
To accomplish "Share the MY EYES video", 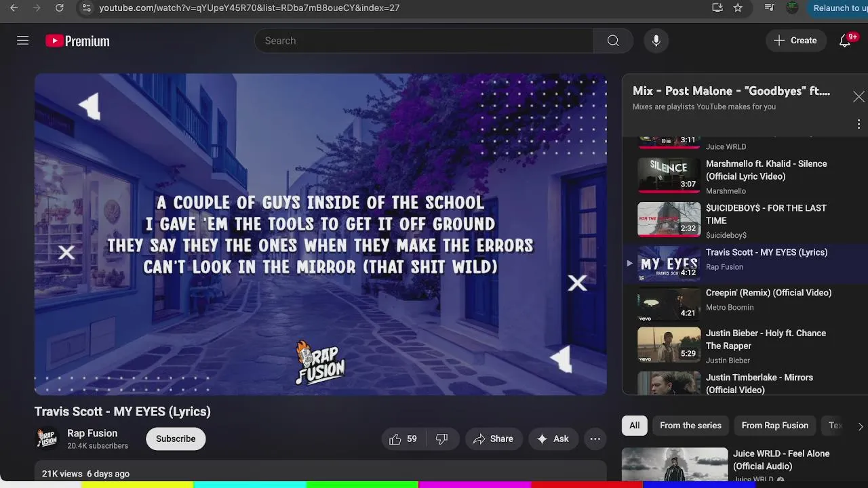I will click(x=493, y=439).
